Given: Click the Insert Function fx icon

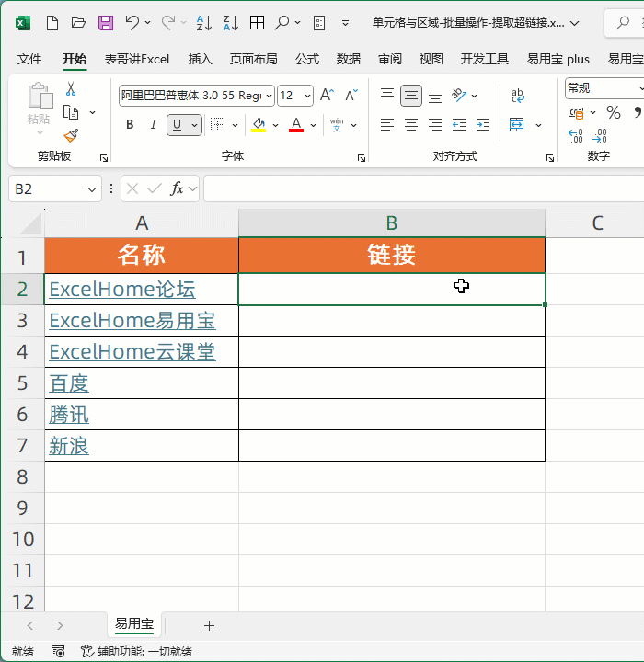Looking at the screenshot, I should pos(178,188).
